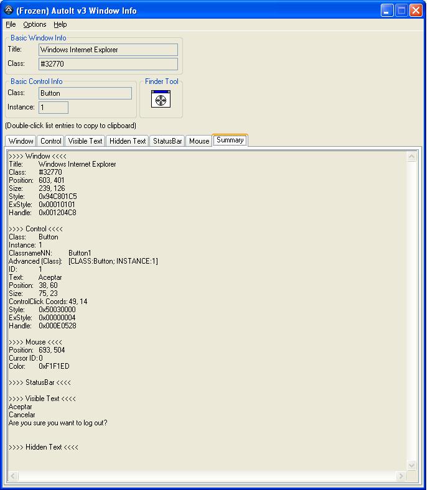Open the Help menu

60,24
